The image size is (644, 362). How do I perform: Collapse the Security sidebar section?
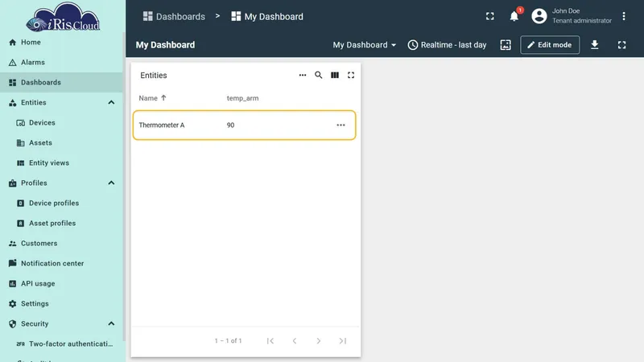tap(111, 324)
